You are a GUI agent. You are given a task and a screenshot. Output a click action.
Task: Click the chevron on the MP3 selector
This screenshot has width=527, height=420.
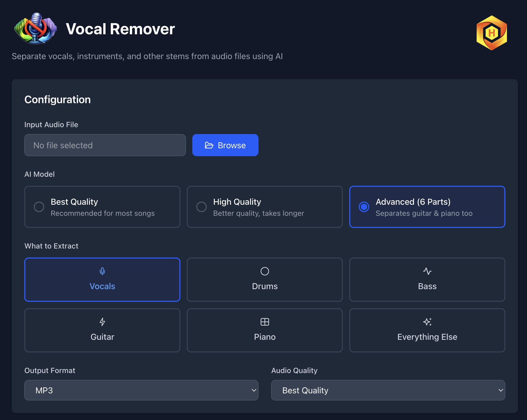coord(253,390)
